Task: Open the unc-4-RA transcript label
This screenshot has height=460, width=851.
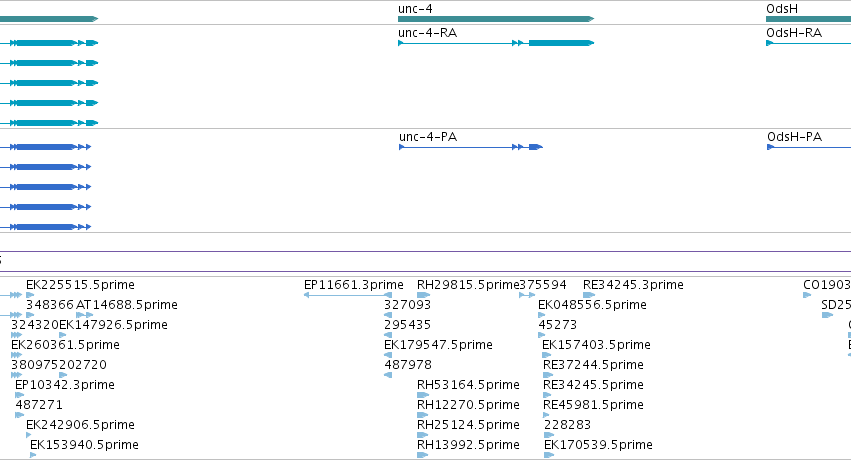Action: [428, 33]
